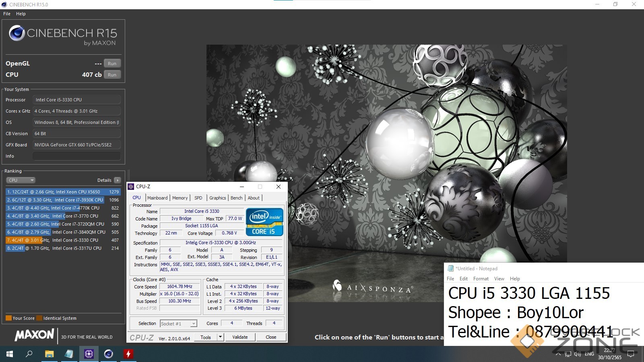Click the red lightning bolt taskbar icon
644x362 pixels.
(x=128, y=354)
